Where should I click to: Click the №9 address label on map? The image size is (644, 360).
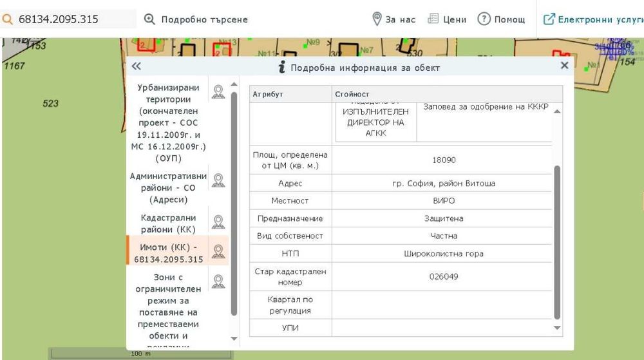[314, 43]
